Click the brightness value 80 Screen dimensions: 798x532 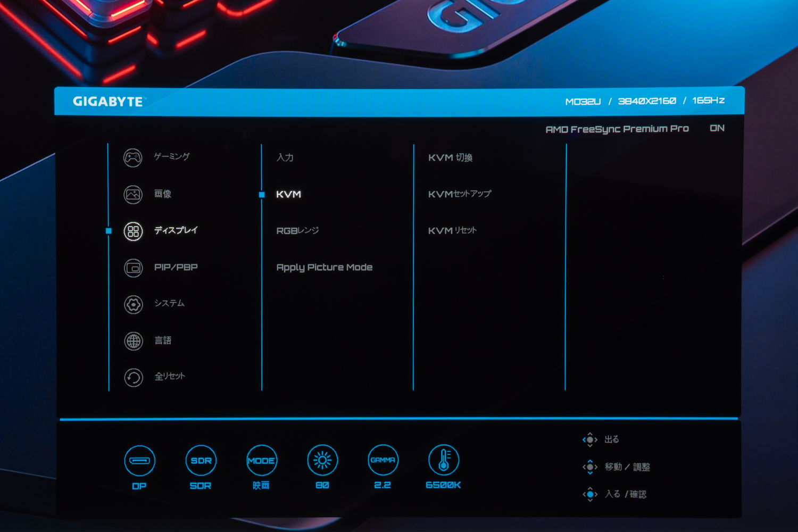(322, 485)
